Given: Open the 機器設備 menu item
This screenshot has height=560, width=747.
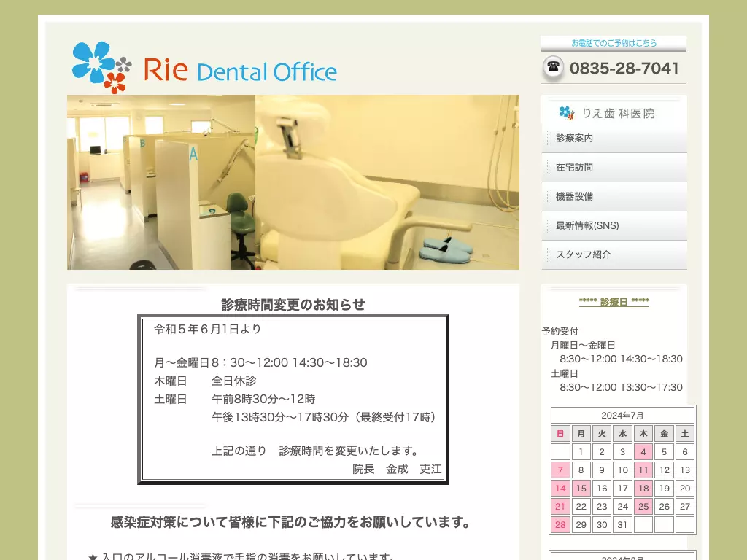Looking at the screenshot, I should [614, 196].
